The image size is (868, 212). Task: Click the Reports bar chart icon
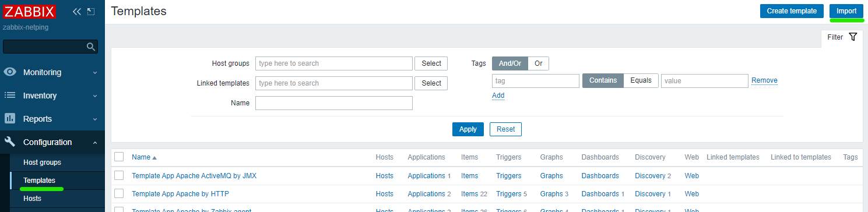tap(10, 119)
